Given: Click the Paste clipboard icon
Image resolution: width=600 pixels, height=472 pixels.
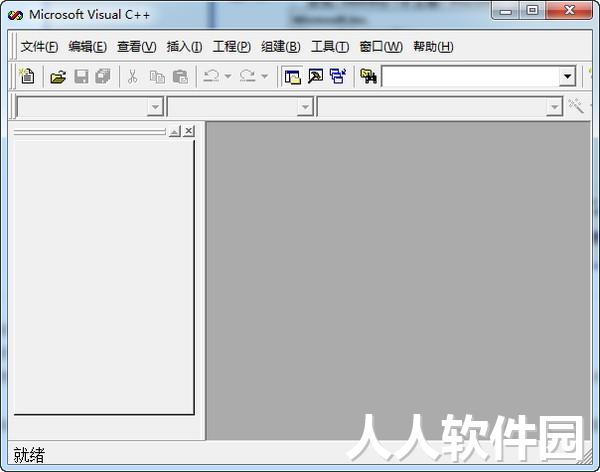Looking at the screenshot, I should (x=180, y=77).
